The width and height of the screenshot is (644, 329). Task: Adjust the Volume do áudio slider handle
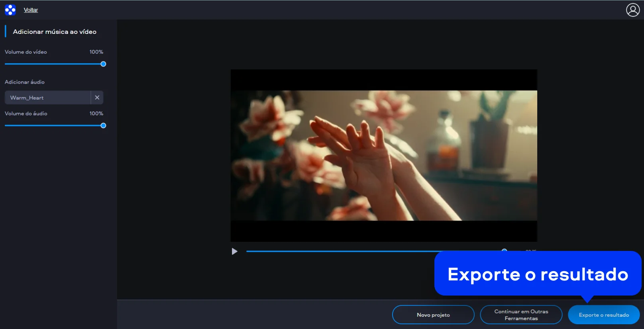pos(103,125)
